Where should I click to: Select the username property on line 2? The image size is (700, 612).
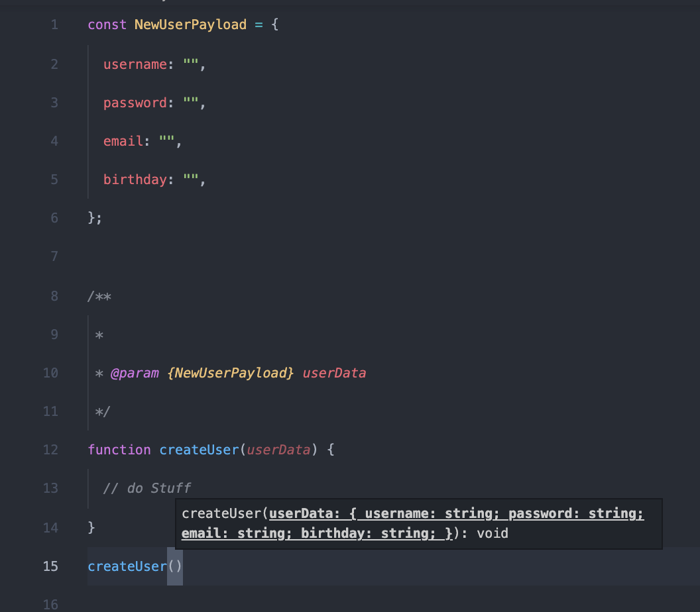[135, 64]
